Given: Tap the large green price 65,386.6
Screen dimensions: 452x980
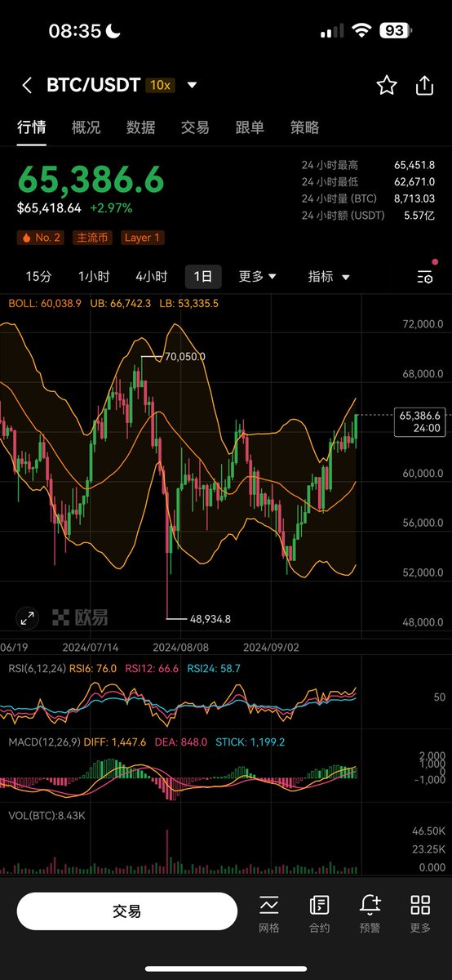Looking at the screenshot, I should [x=91, y=180].
